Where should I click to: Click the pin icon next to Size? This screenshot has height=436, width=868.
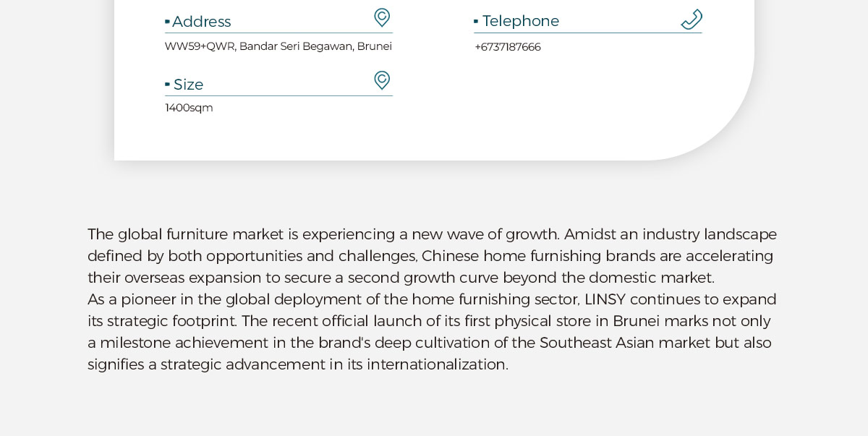coord(382,80)
